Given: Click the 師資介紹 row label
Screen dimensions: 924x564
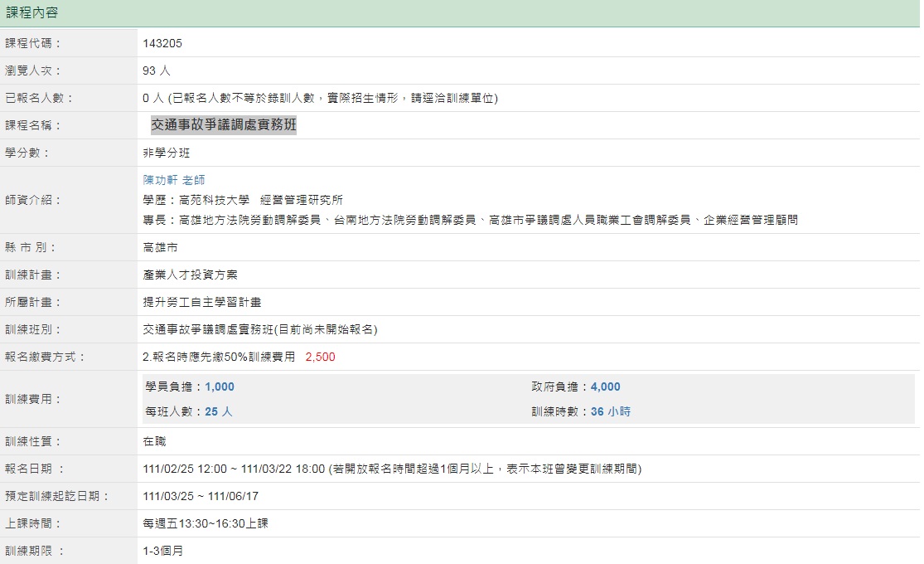Looking at the screenshot, I should click(x=33, y=200).
